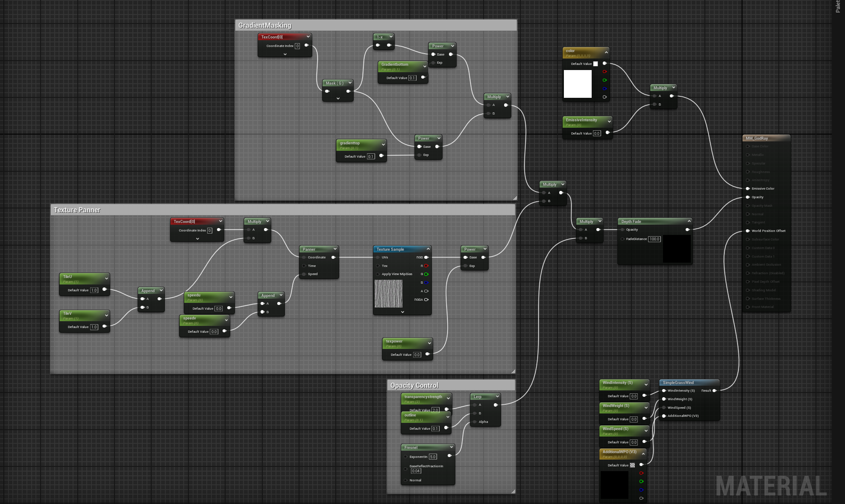845x504 pixels.
Task: Collapse the Depth Fade node with its chevron
Action: [689, 221]
